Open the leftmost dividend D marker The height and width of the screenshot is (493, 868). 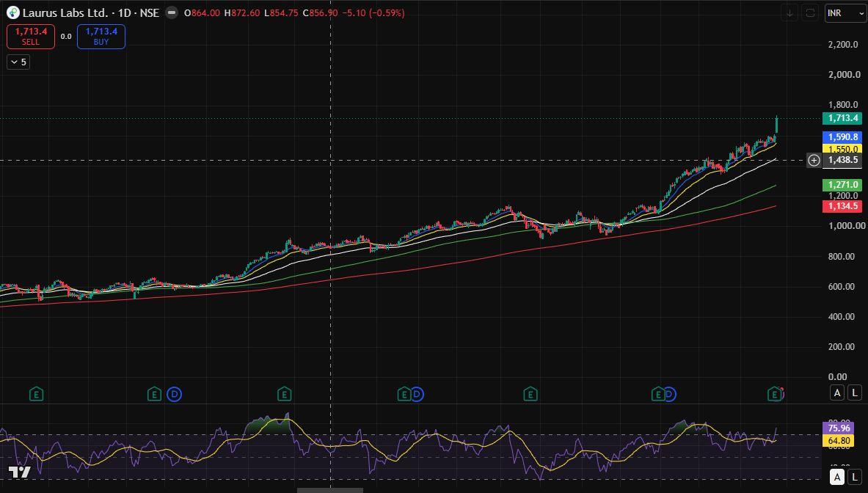click(175, 395)
